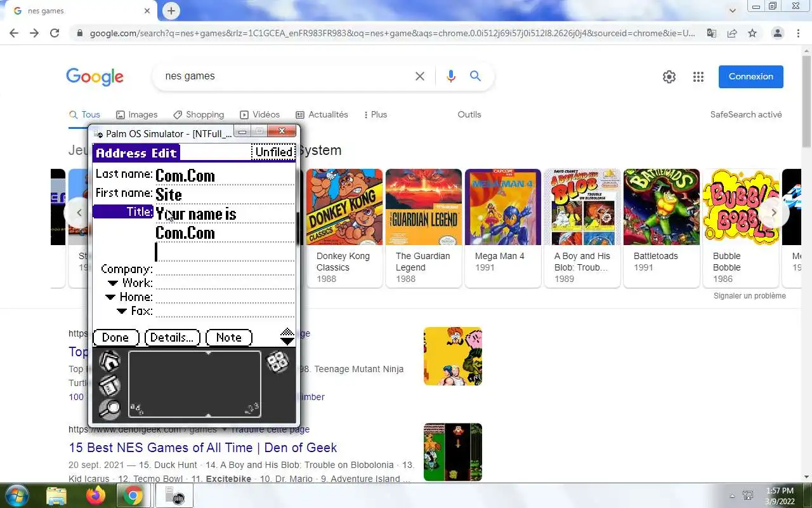
Task: Click the Google logo
Action: click(x=95, y=77)
